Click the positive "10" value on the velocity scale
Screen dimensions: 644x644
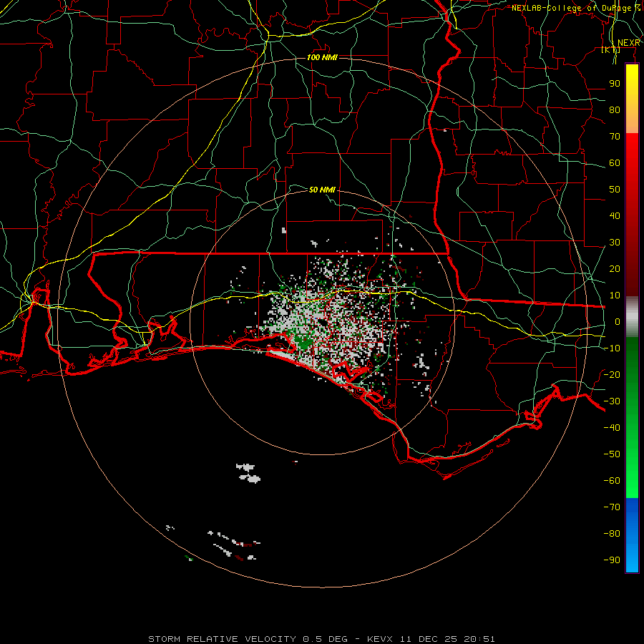(615, 296)
